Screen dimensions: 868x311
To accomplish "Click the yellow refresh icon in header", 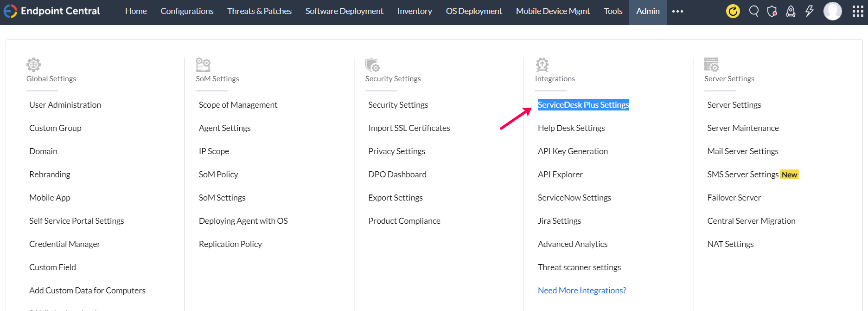I will pos(733,11).
